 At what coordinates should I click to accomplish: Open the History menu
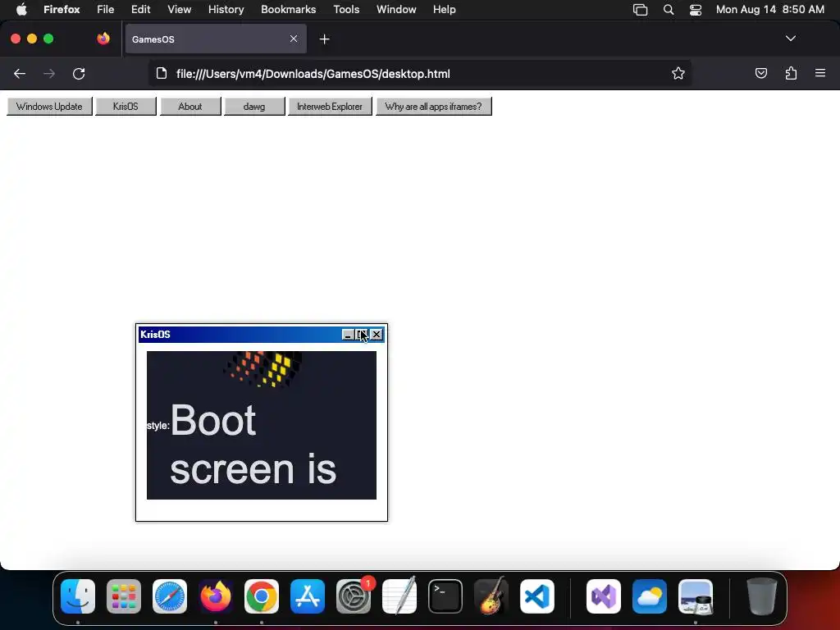(226, 10)
